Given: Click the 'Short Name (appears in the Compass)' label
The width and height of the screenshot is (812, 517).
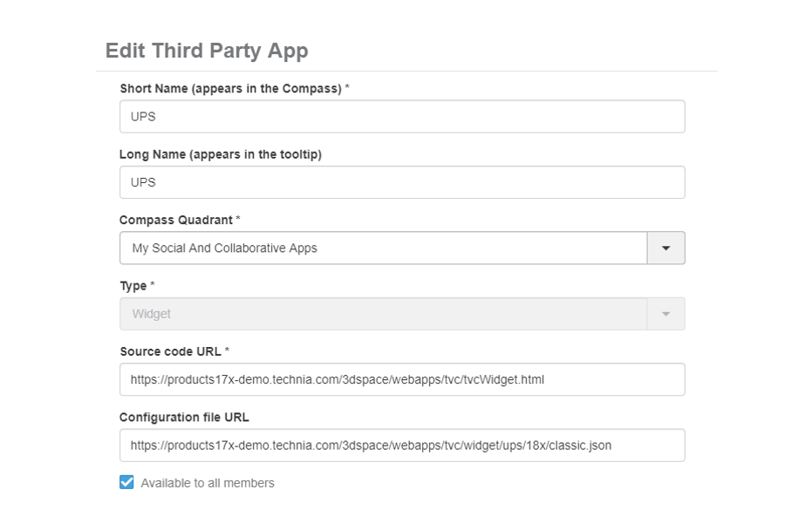Looking at the screenshot, I should tap(230, 88).
